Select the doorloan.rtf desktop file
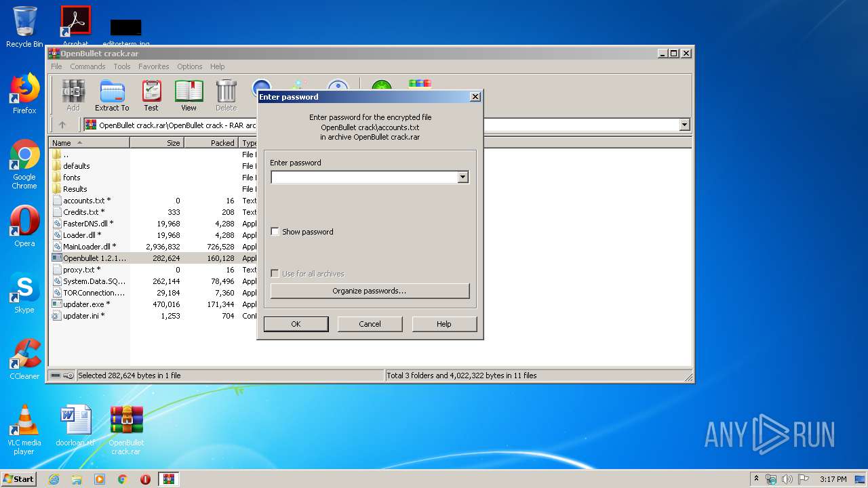This screenshot has width=868, height=488. click(75, 426)
